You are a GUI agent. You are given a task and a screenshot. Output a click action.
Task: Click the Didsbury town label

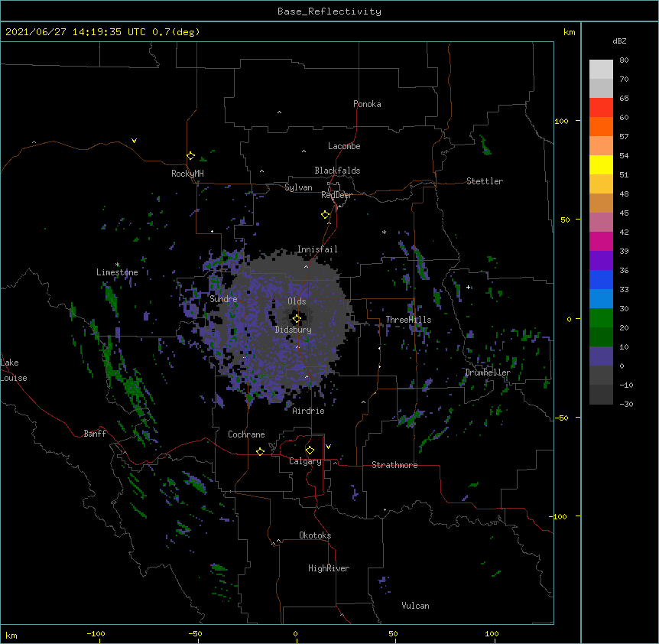pyautogui.click(x=293, y=330)
